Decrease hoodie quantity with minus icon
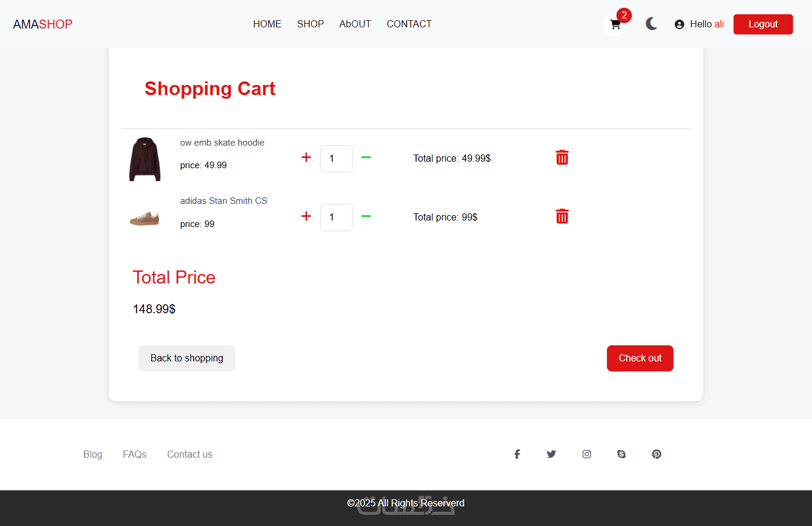 (x=366, y=158)
